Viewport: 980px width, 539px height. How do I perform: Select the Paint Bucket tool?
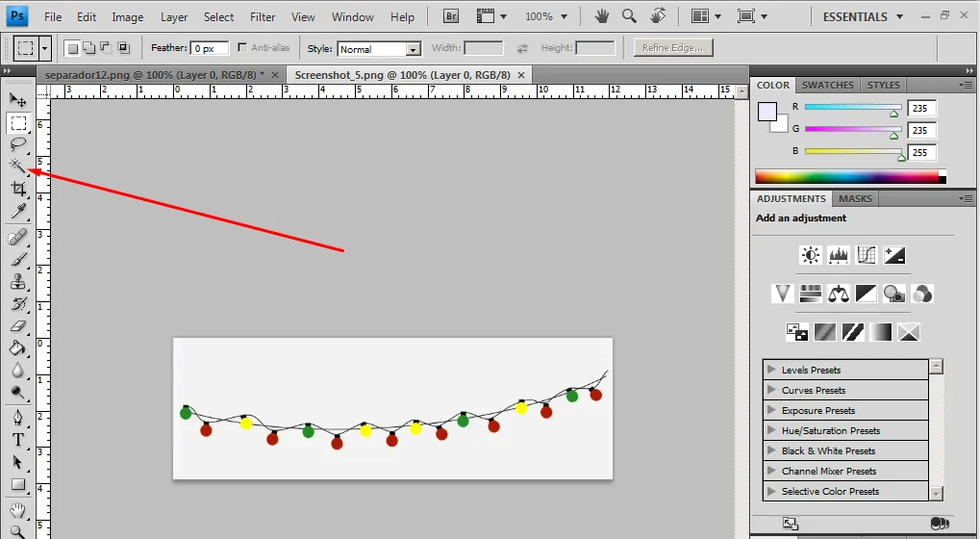click(x=17, y=347)
